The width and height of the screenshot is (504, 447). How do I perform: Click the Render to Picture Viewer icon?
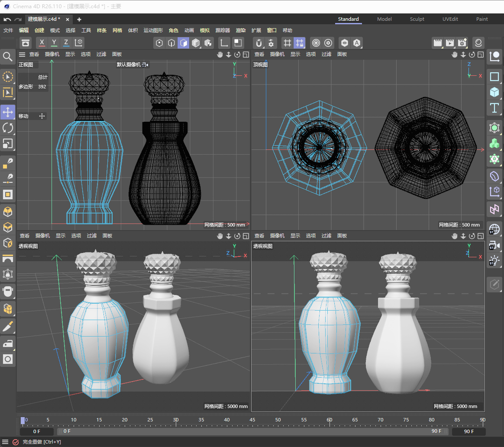pos(450,43)
